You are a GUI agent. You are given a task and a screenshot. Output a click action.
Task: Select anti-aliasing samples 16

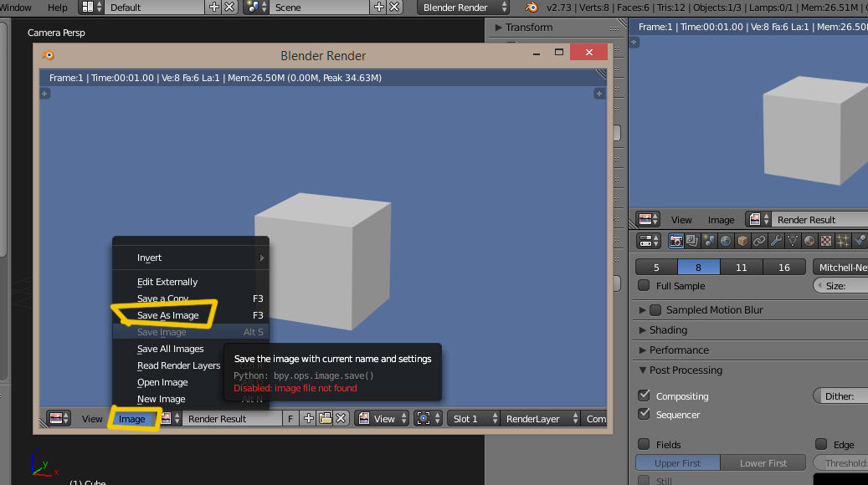[x=783, y=267]
